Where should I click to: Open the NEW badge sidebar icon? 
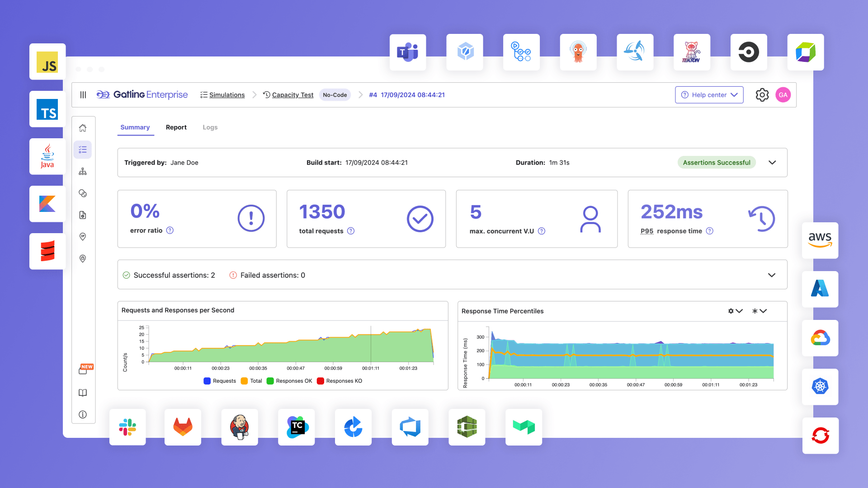tap(85, 369)
